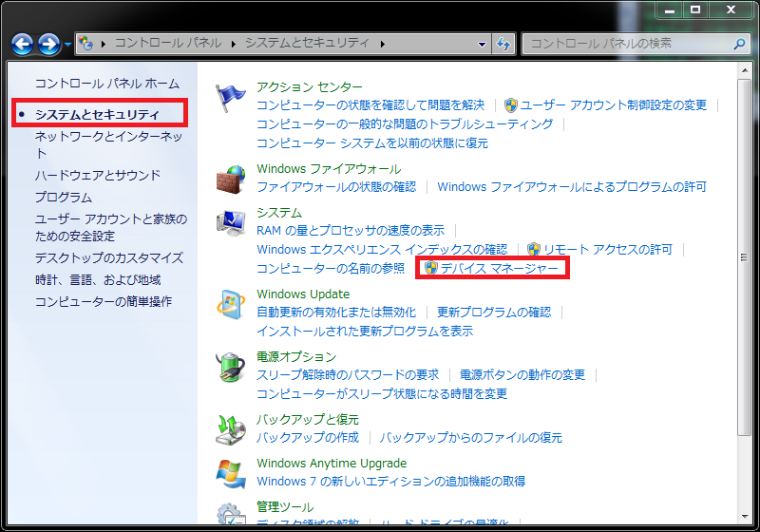Screen dimensions: 760x532
Task: Open コンピューターがスリープ状態になる時間を変更 link
Action: pos(382,393)
